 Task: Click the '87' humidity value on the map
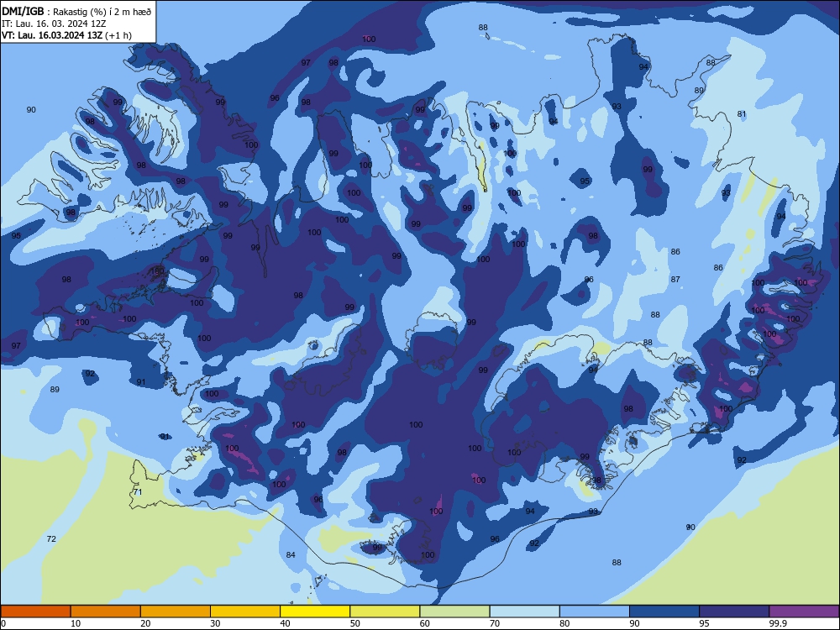point(675,279)
